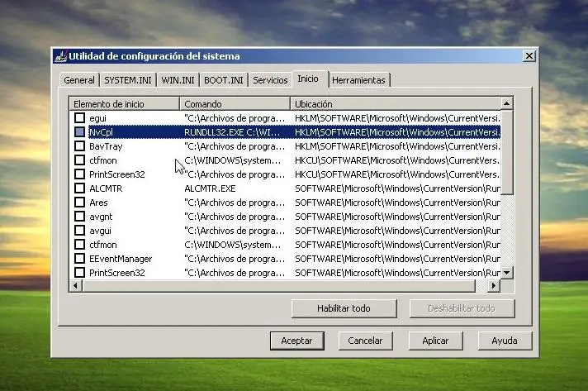The width and height of the screenshot is (588, 391).
Task: Tick the bottom PrintScreen32 checkbox
Action: click(79, 273)
